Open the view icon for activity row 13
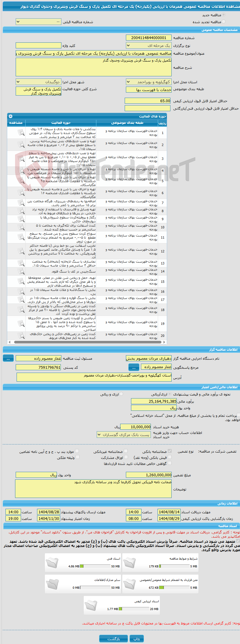 (21, 263)
